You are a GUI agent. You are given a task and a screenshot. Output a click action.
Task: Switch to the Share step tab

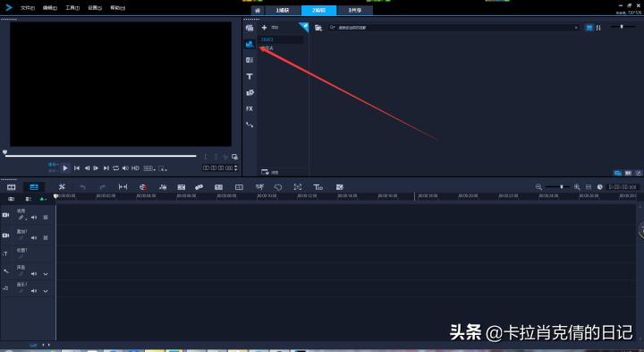coord(355,10)
